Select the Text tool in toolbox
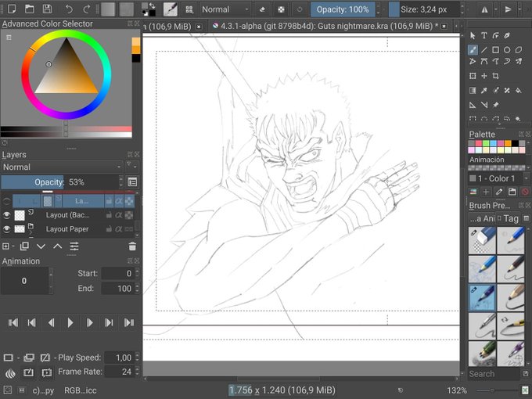This screenshot has height=399, width=532. 484,35
